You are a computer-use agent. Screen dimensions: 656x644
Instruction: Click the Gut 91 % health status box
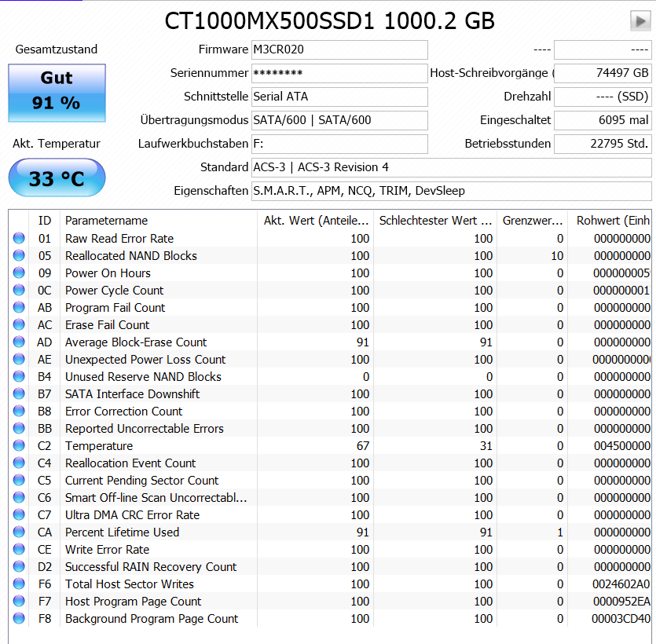pyautogui.click(x=57, y=93)
